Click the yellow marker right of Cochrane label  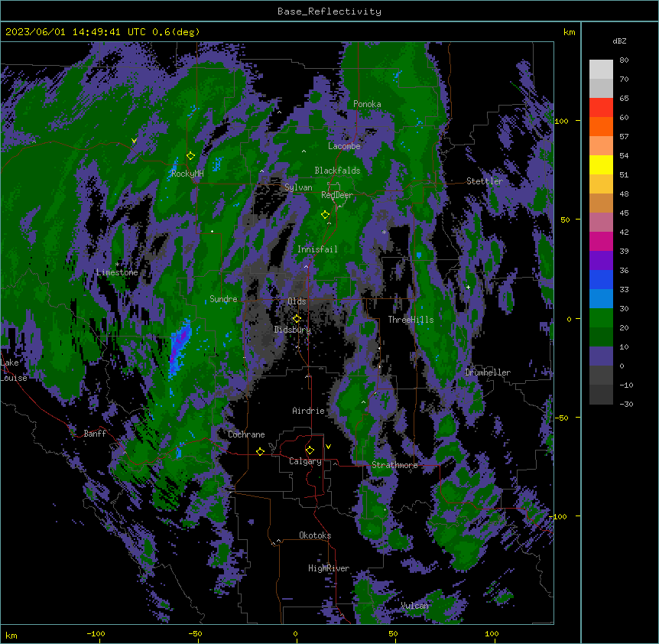coord(260,451)
